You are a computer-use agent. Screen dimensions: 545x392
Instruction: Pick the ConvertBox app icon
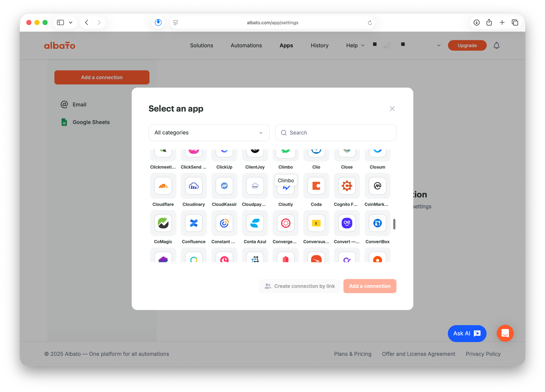click(x=377, y=223)
